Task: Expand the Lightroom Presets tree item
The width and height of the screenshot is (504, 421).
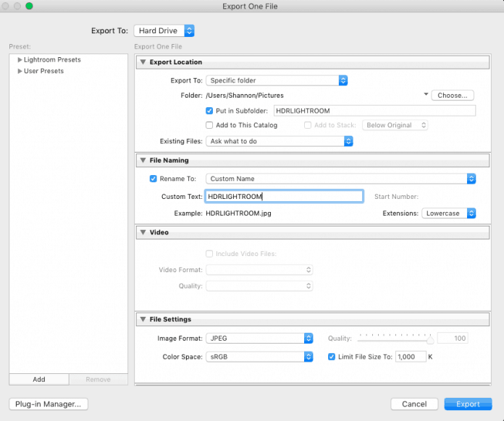Action: (20, 60)
